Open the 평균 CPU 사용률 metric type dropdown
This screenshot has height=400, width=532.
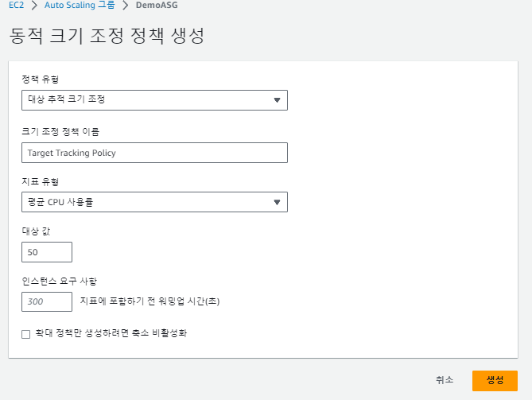154,202
